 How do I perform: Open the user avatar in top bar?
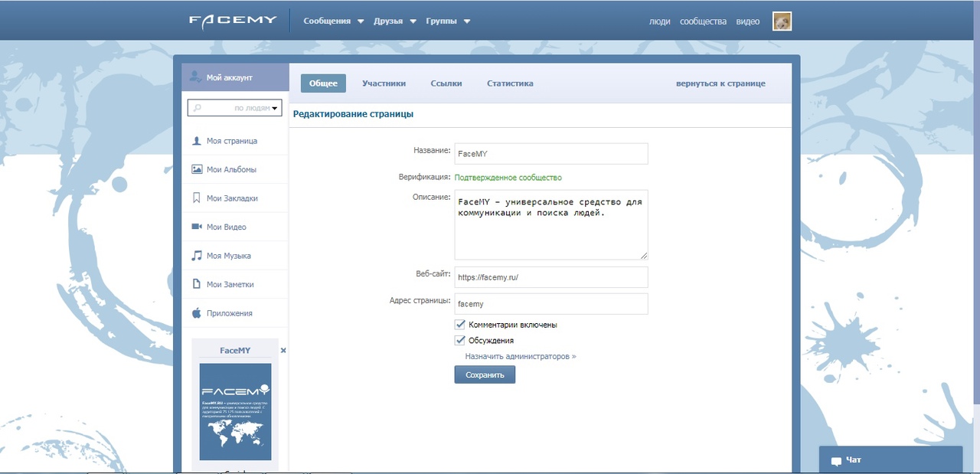pos(782,21)
